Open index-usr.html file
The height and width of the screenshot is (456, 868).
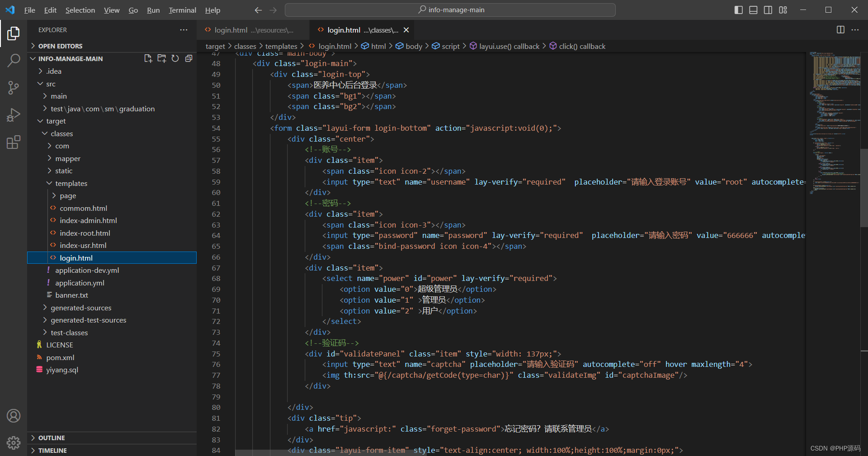[x=112, y=245]
